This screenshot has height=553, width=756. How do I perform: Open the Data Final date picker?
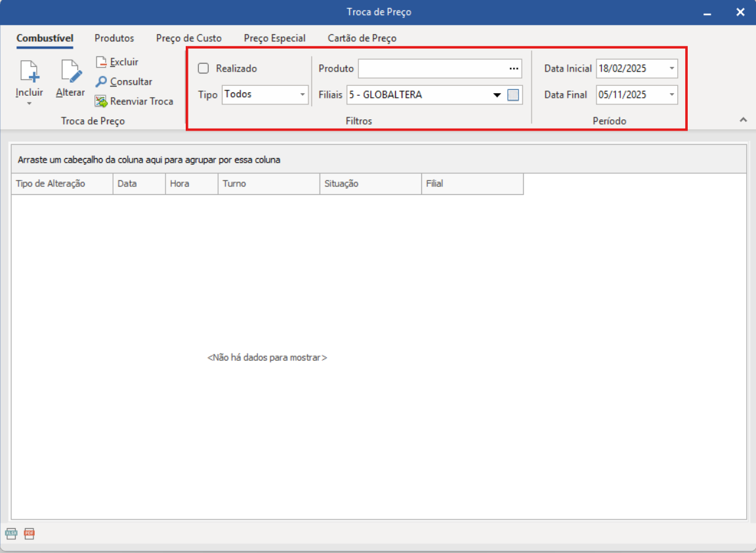[671, 95]
